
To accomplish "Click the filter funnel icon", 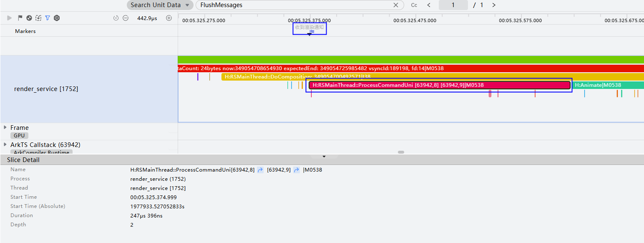I will [x=48, y=18].
